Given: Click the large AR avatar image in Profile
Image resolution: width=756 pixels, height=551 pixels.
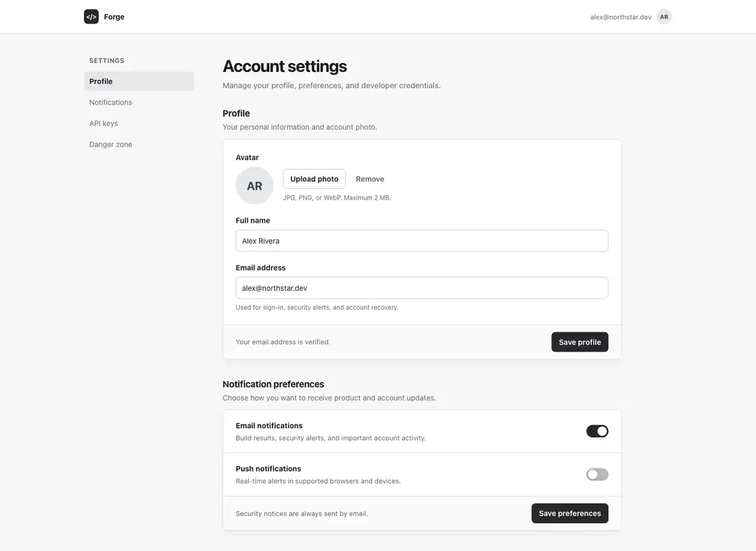Looking at the screenshot, I should tap(255, 186).
